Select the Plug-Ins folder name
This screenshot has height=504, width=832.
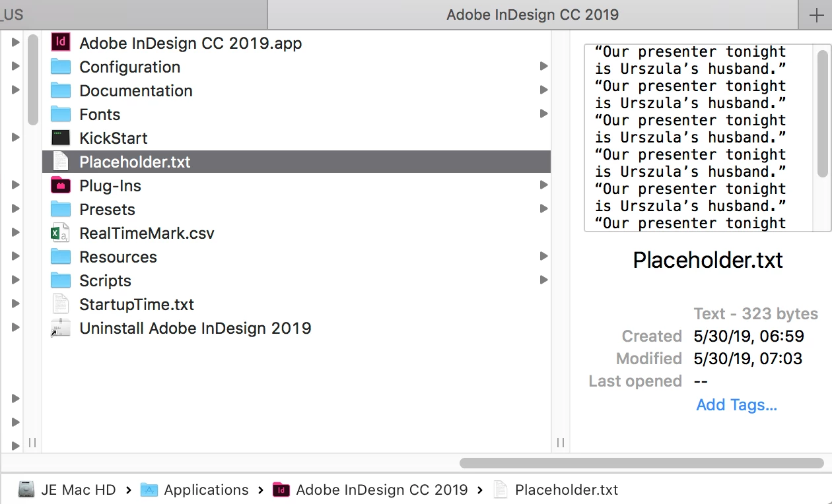110,186
